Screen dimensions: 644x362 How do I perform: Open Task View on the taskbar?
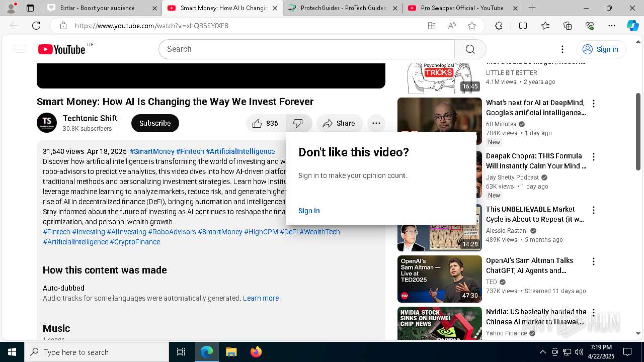[x=181, y=352]
